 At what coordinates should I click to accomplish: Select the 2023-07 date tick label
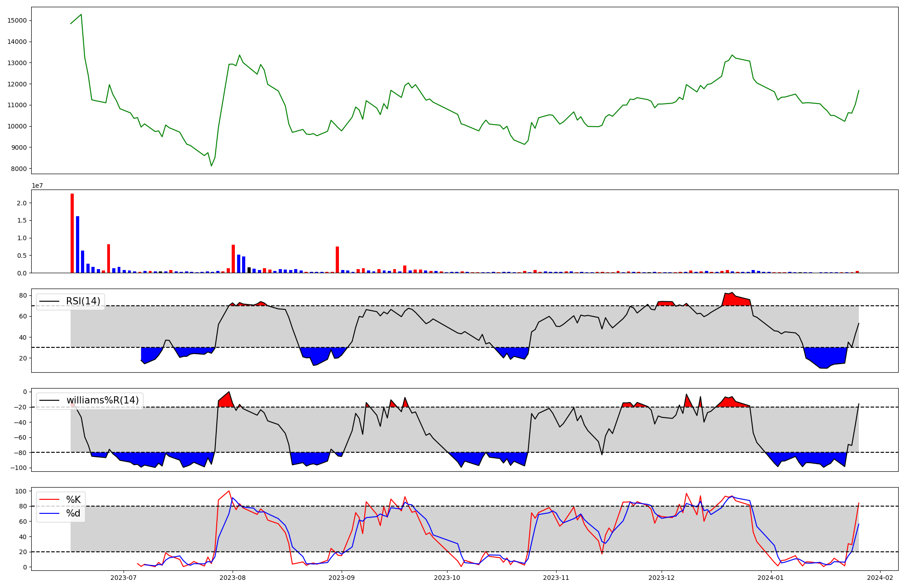(x=124, y=578)
